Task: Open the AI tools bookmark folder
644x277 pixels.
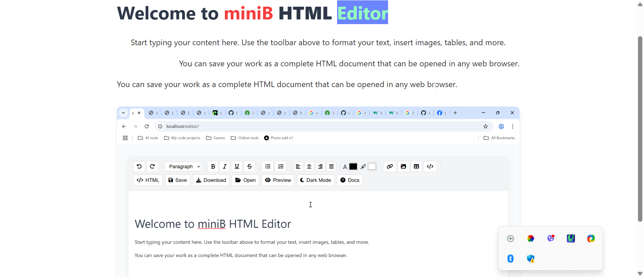Action: pos(148,138)
